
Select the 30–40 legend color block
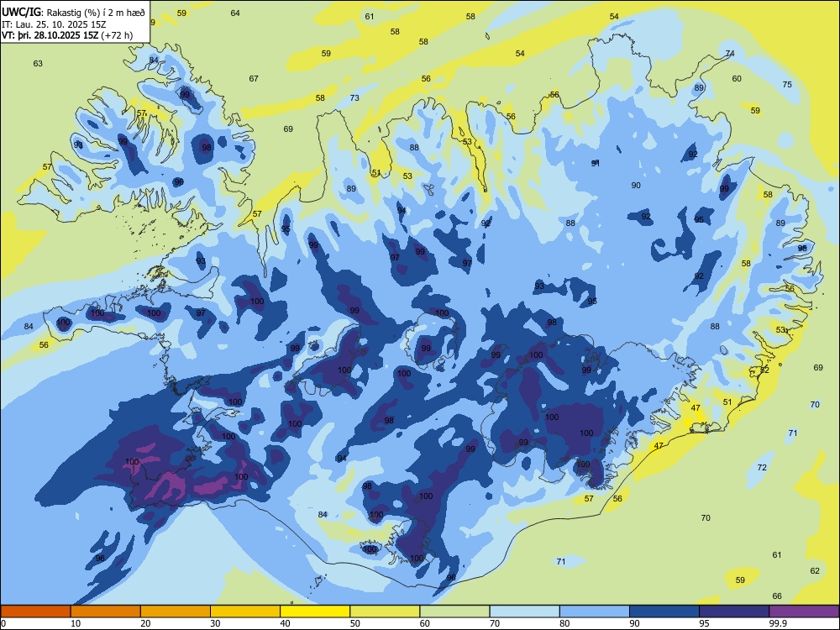[245, 612]
